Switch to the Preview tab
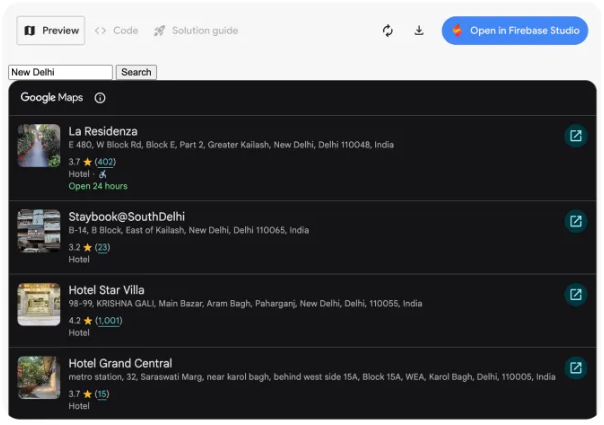 click(51, 31)
